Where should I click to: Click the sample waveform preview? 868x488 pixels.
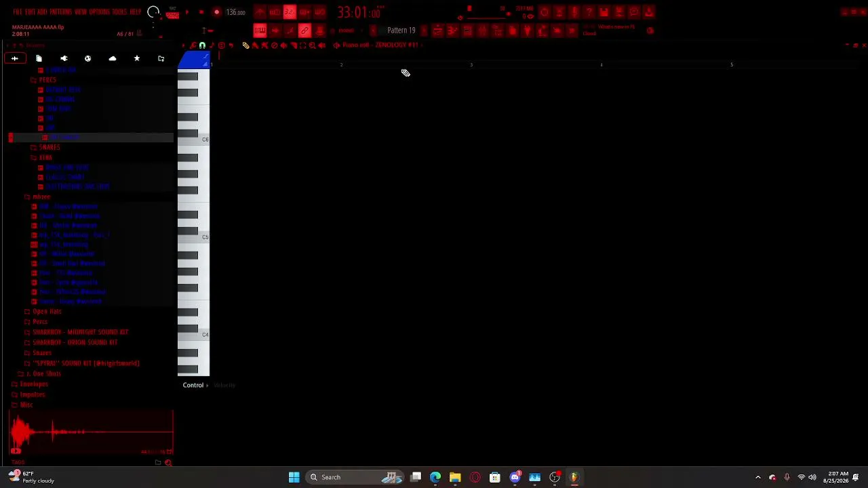[x=91, y=432]
